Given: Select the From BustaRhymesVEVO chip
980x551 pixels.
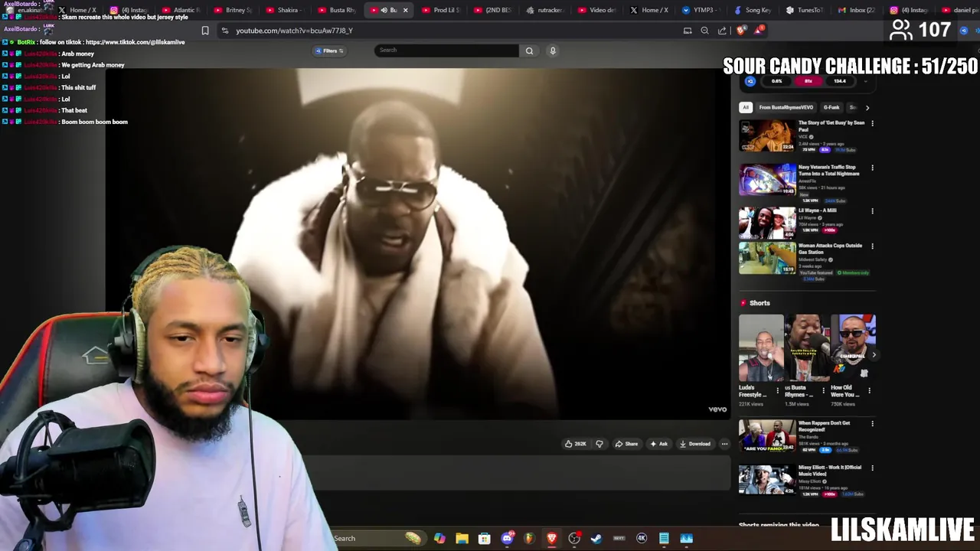Looking at the screenshot, I should [x=786, y=107].
